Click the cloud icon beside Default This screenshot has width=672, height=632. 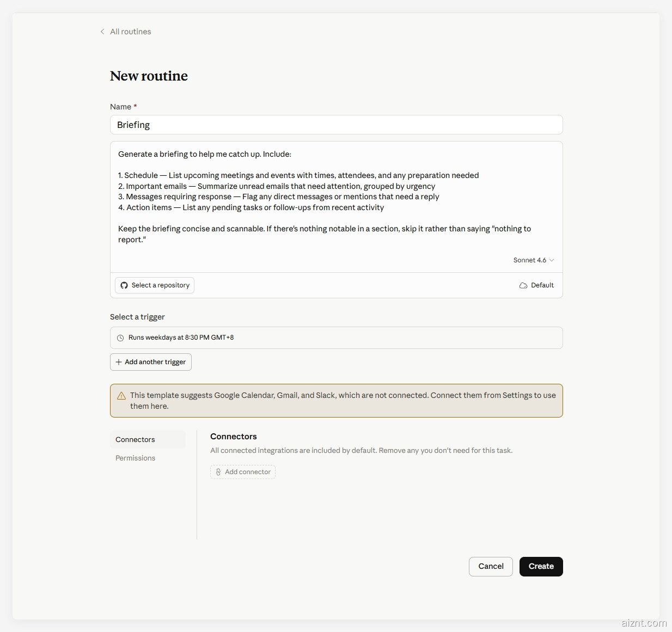tap(523, 285)
